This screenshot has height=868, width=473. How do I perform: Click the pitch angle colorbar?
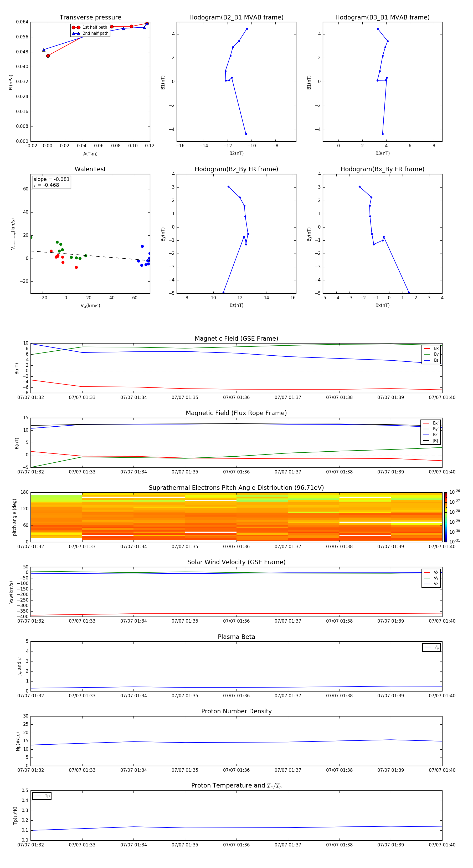(x=445, y=517)
